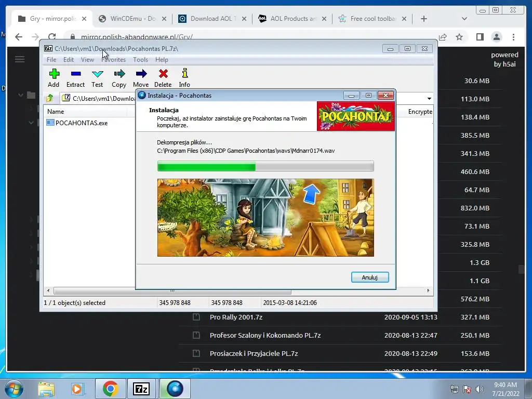Image resolution: width=532 pixels, height=399 pixels.
Task: Open Info in the 7-Zip toolbar
Action: 184,78
